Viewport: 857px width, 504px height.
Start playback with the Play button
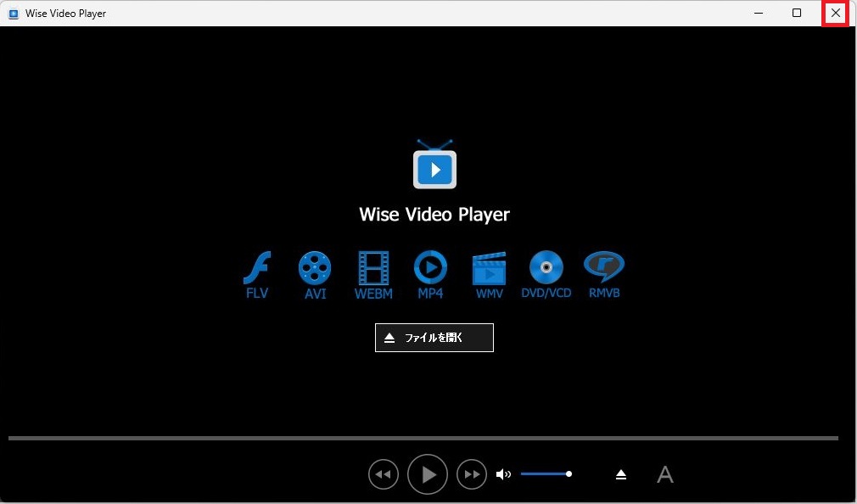click(428, 474)
